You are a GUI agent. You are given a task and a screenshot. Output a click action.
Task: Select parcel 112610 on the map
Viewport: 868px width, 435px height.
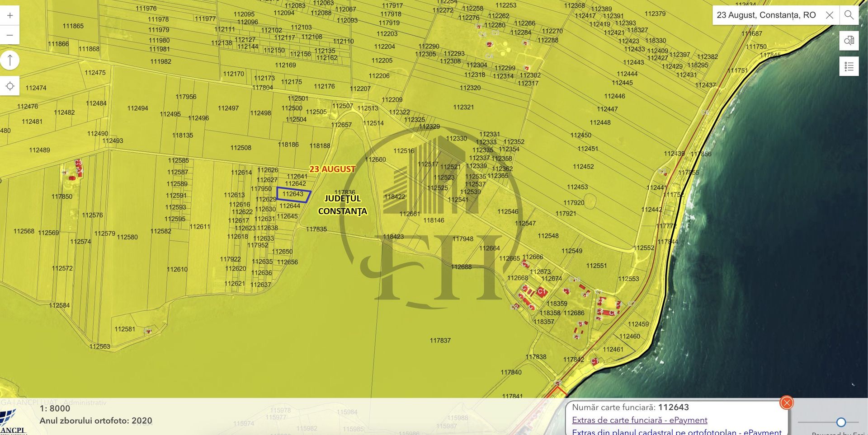(x=177, y=269)
